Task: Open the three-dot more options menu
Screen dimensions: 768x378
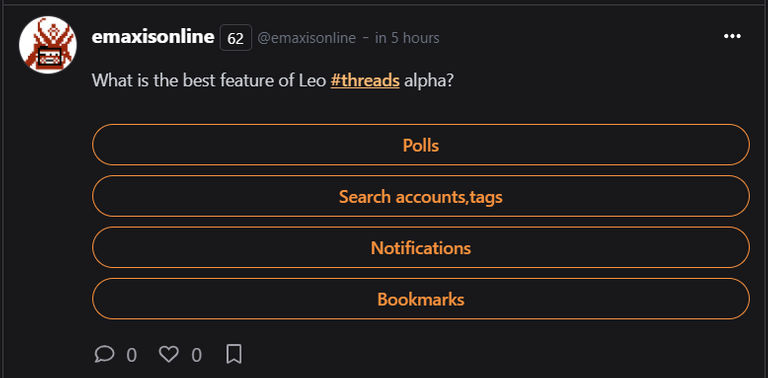Action: click(732, 36)
